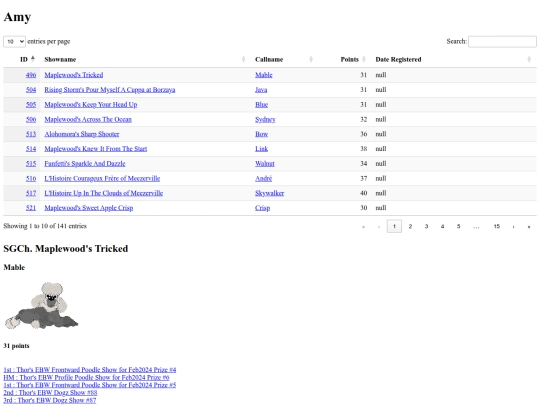The height and width of the screenshot is (405, 540).
Task: Click the previous page arrow
Action: tap(379, 227)
